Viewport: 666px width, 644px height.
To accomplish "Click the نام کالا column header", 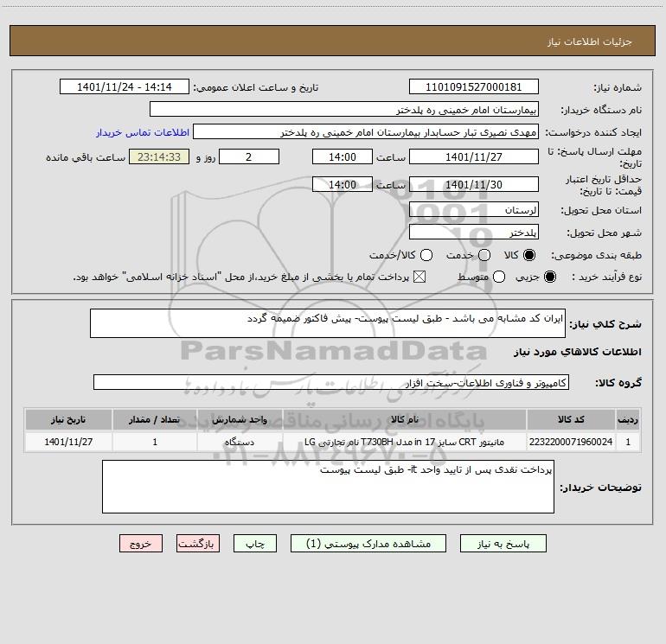I will pos(405,419).
